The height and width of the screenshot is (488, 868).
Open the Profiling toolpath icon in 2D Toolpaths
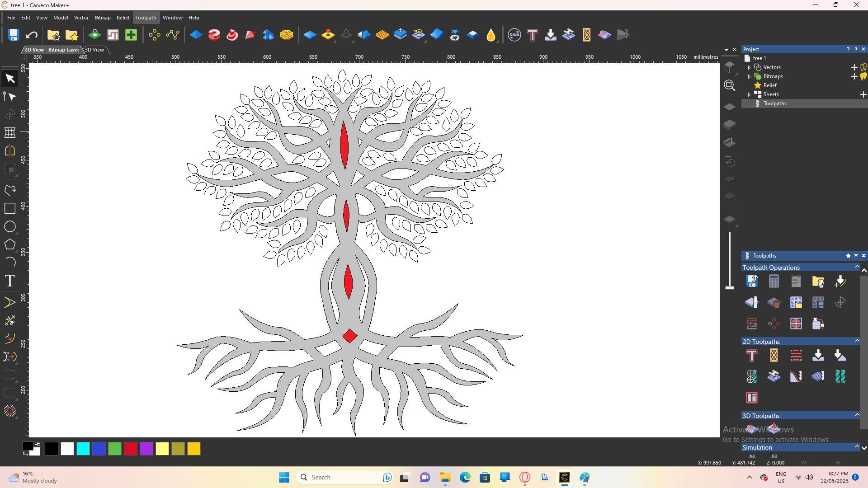pyautogui.click(x=752, y=356)
